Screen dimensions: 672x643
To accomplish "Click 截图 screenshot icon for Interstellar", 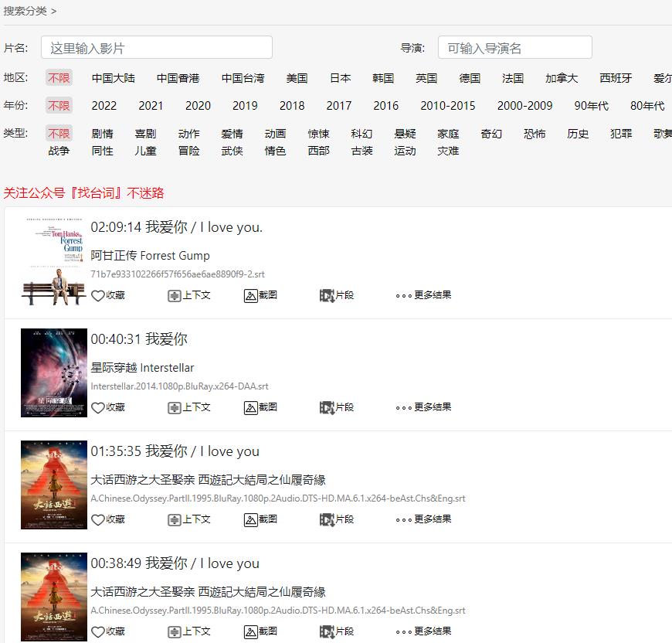I will click(x=250, y=407).
